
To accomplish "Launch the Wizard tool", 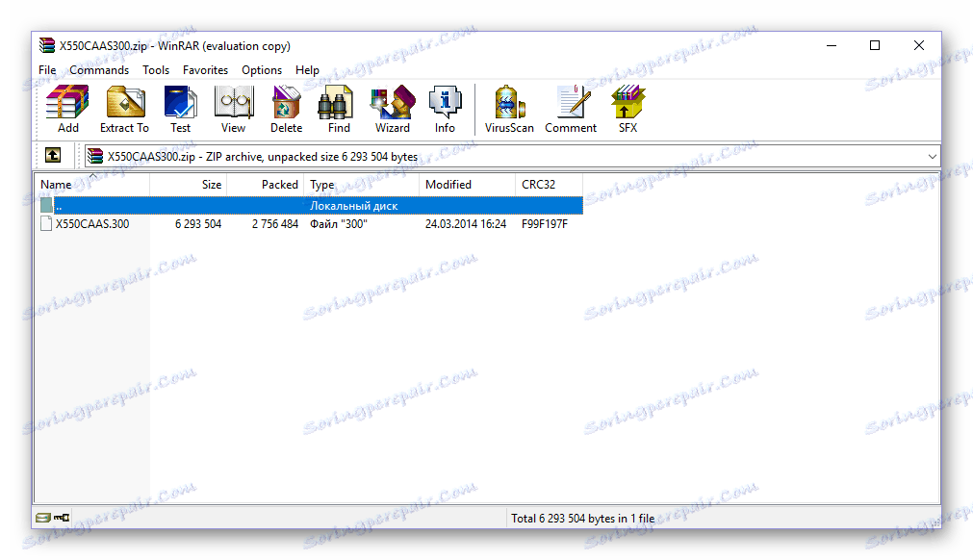I will pos(392,109).
